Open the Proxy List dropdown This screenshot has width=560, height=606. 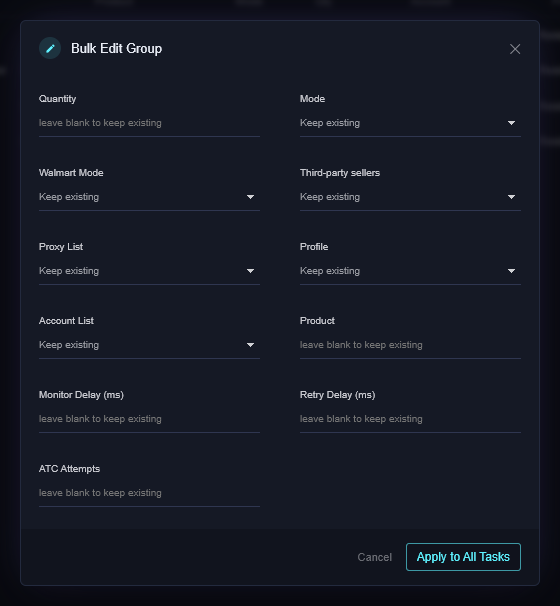[149, 271]
